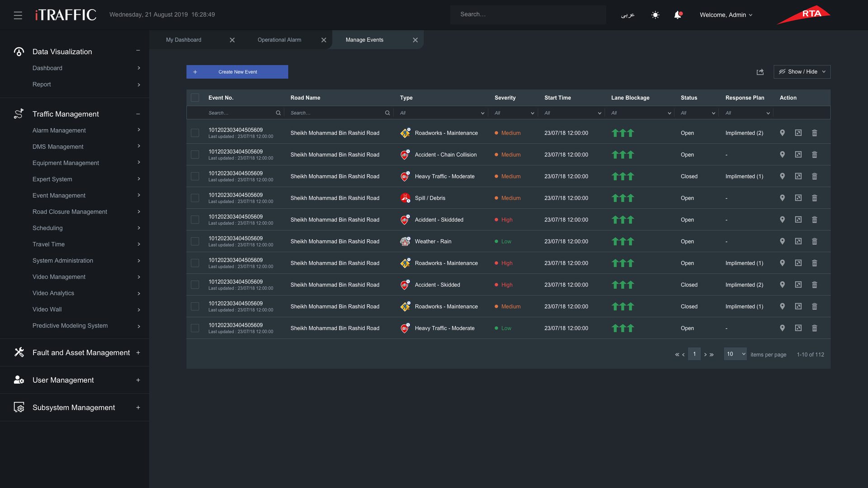868x488 pixels.
Task: Click the Road Name search magnifier icon
Action: click(387, 113)
